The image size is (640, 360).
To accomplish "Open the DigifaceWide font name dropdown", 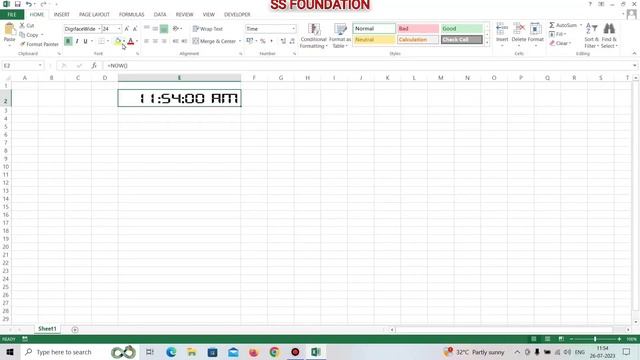I will tap(99, 29).
